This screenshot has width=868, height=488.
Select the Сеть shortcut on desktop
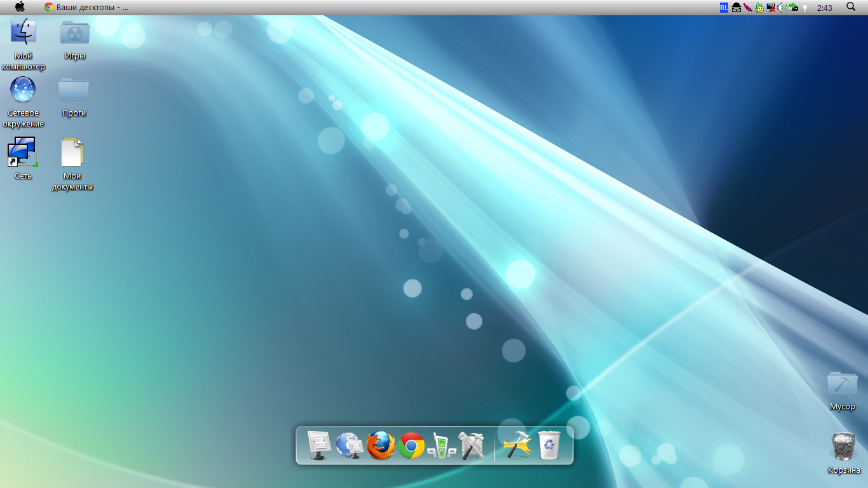(22, 153)
